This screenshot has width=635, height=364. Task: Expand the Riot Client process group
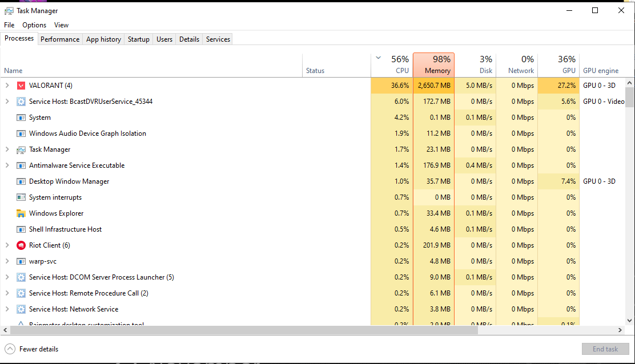7,245
